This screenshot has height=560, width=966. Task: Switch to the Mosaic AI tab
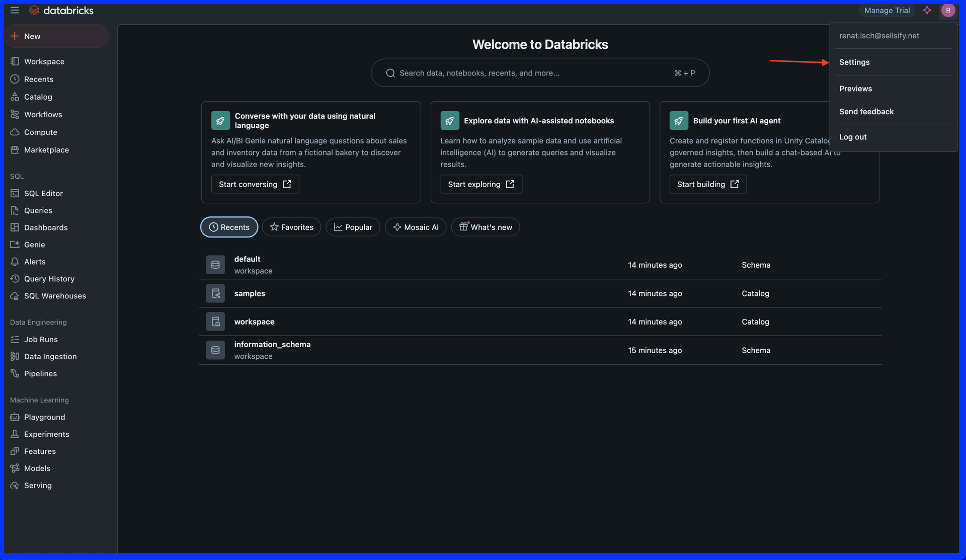tap(416, 227)
